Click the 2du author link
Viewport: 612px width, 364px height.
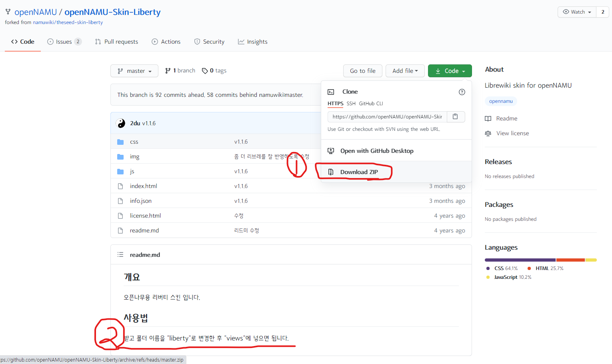point(135,123)
